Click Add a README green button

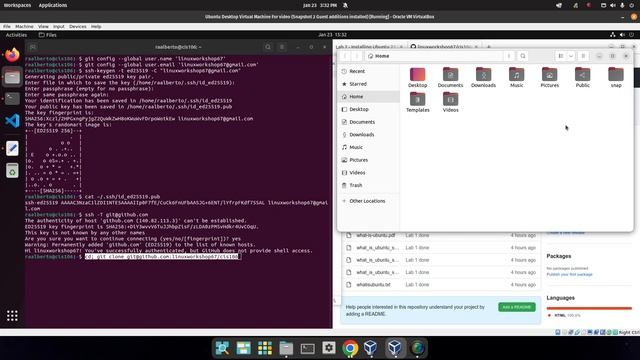[516, 307]
